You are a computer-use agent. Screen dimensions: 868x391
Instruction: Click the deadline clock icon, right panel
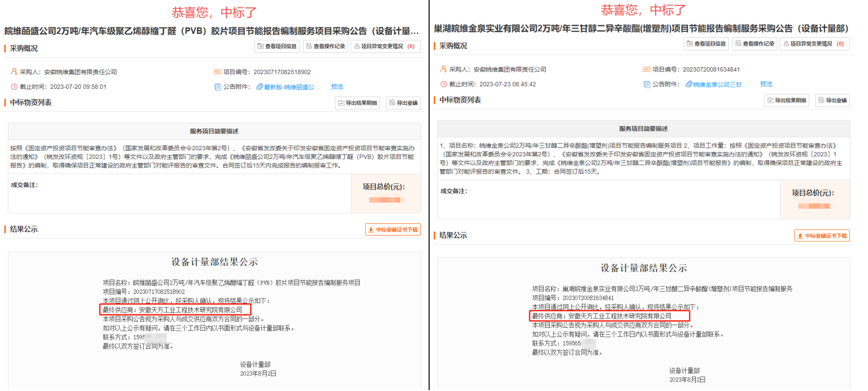443,84
